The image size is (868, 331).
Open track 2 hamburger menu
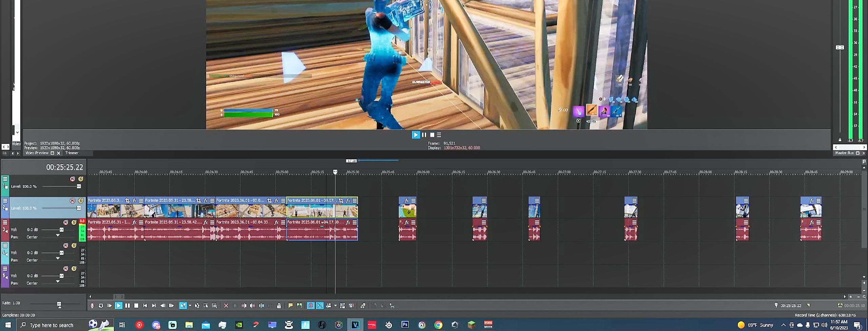pos(5,201)
